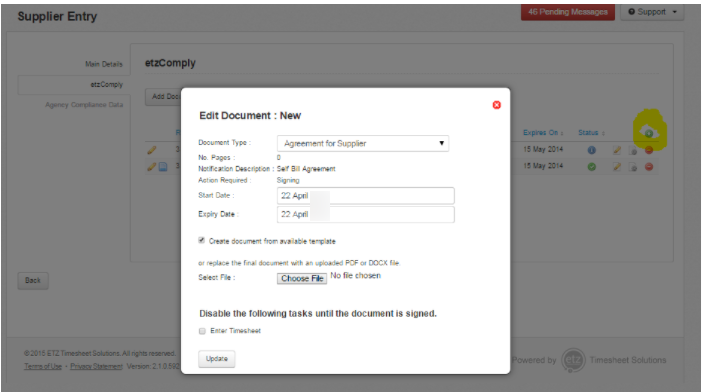Click the blue document icon in second row
The image size is (702, 392).
click(163, 166)
